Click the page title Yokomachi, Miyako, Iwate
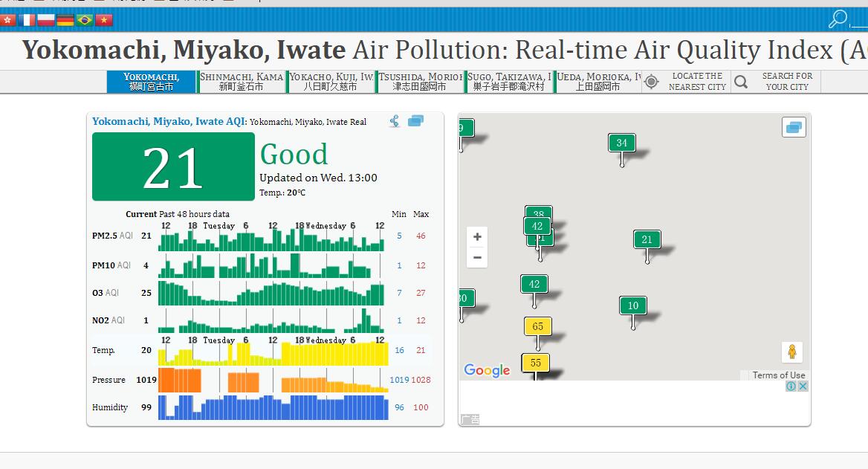This screenshot has width=868, height=469. [184, 50]
